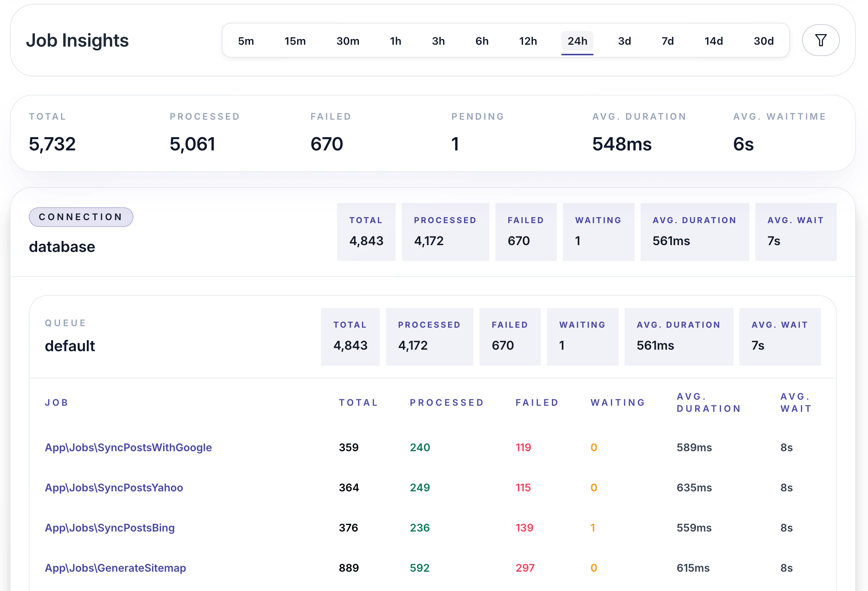Switch to the 12h range
The width and height of the screenshot is (868, 591).
(x=528, y=41)
